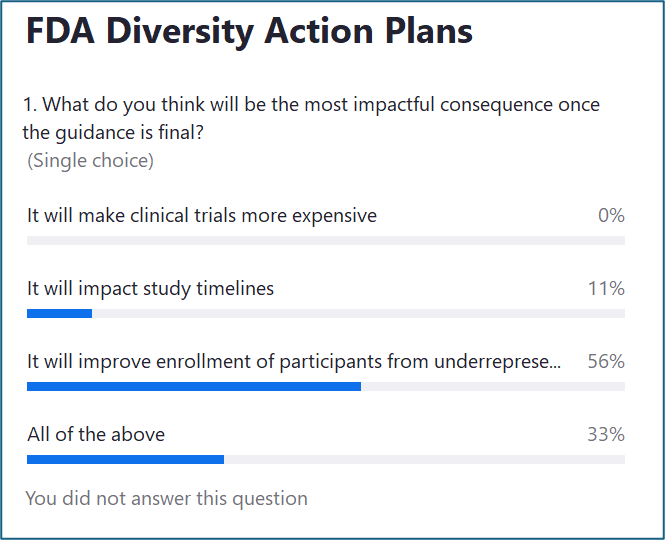Image resolution: width=666 pixels, height=540 pixels.
Task: Select 'It will make clinical trials more expensive'
Action: [x=202, y=215]
